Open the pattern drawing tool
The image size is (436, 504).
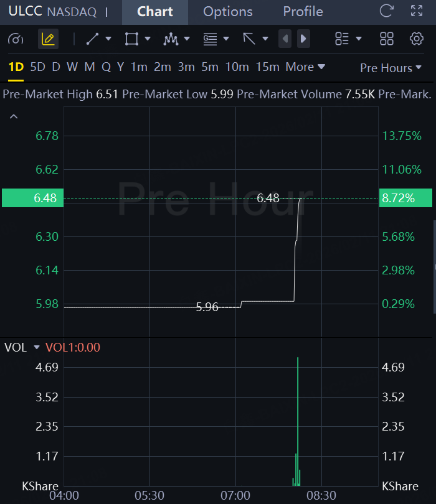pos(171,39)
